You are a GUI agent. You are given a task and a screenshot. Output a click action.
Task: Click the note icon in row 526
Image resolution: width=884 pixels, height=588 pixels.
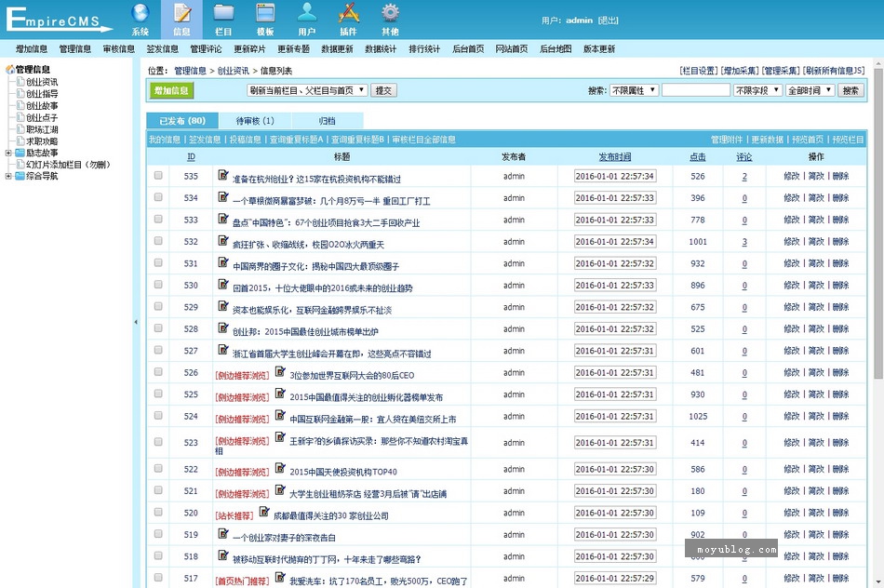[x=280, y=371]
